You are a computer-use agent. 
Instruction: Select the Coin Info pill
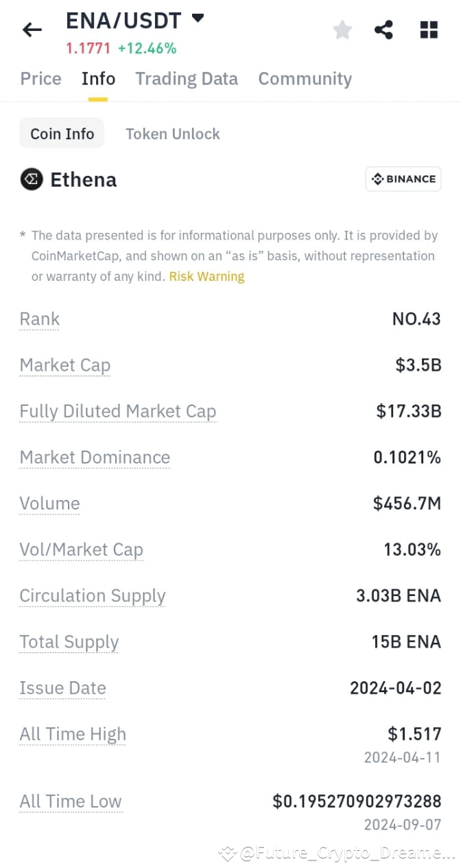[x=62, y=133]
